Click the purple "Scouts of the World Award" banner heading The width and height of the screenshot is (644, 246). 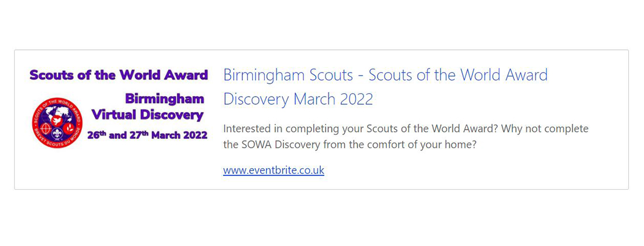[x=119, y=75]
